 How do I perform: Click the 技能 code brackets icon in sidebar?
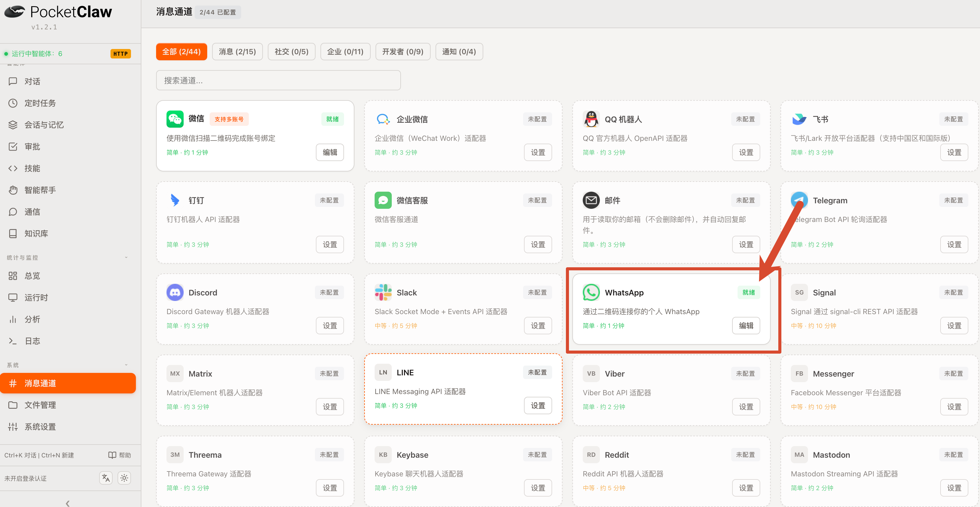click(x=13, y=168)
